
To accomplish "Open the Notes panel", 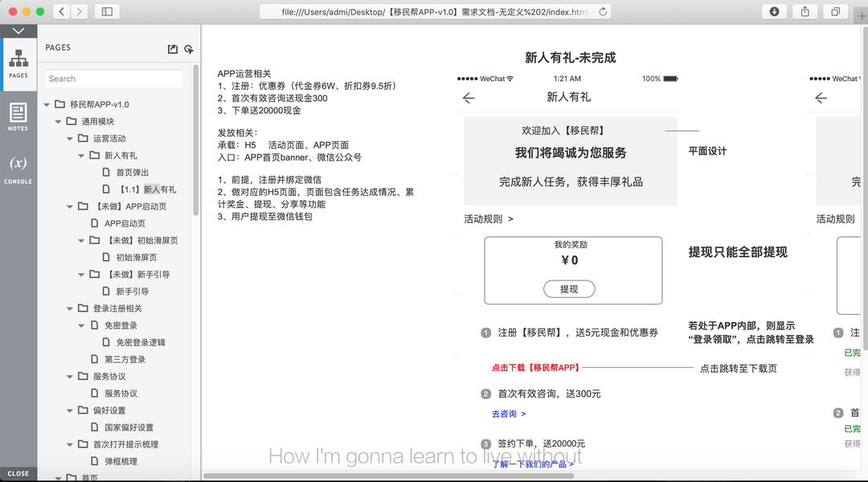I will coord(18,116).
